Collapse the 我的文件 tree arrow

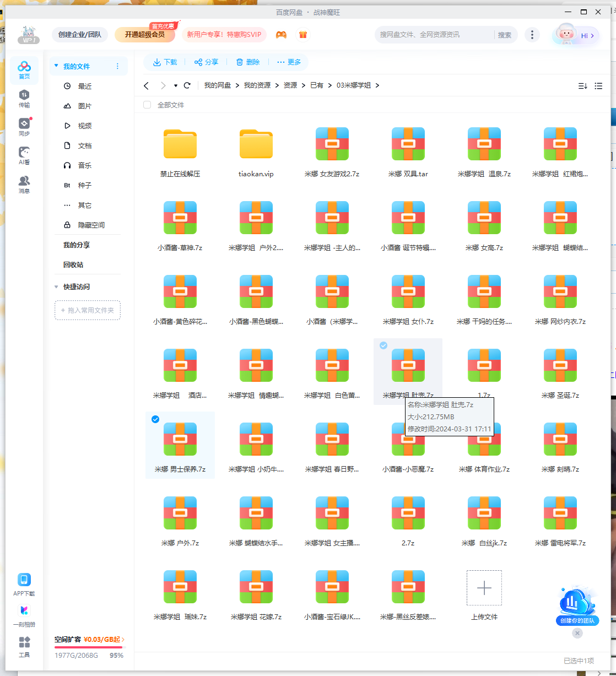pos(56,66)
